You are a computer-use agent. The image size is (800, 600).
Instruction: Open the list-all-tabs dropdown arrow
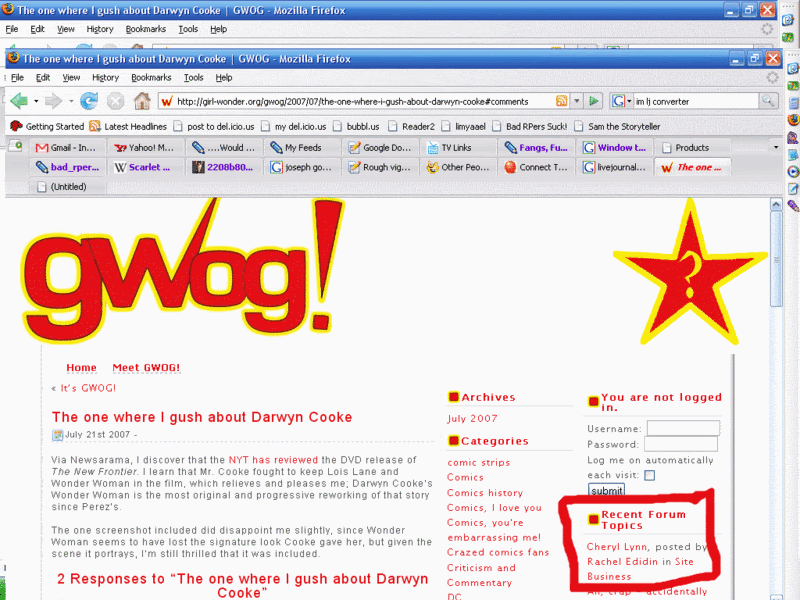pos(776,147)
